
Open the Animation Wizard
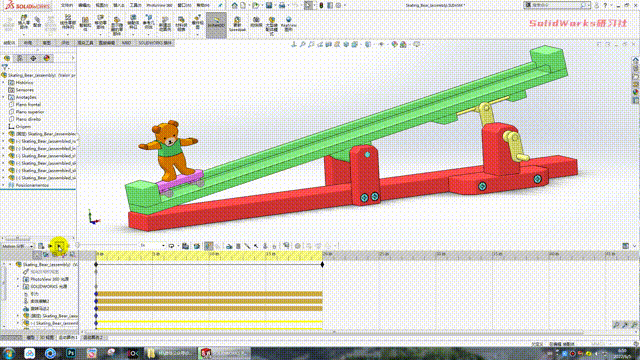(x=197, y=246)
